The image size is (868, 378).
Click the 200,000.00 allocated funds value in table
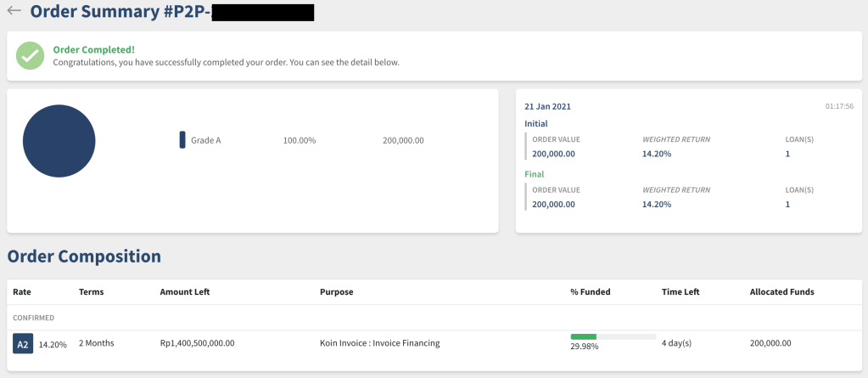[770, 343]
